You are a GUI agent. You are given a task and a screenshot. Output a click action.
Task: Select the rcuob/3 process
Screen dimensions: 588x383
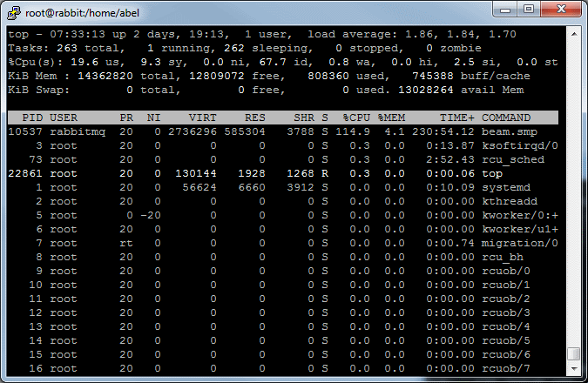tap(506, 312)
